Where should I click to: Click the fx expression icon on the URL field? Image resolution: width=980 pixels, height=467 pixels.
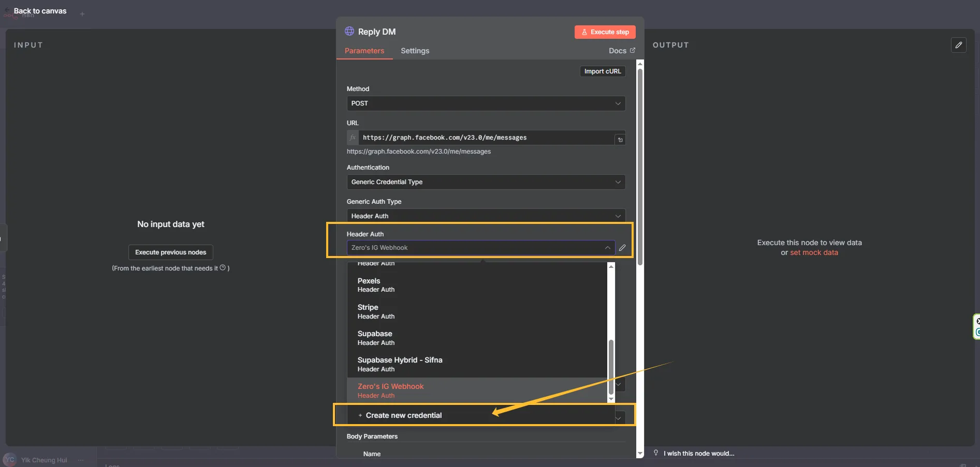tap(353, 138)
